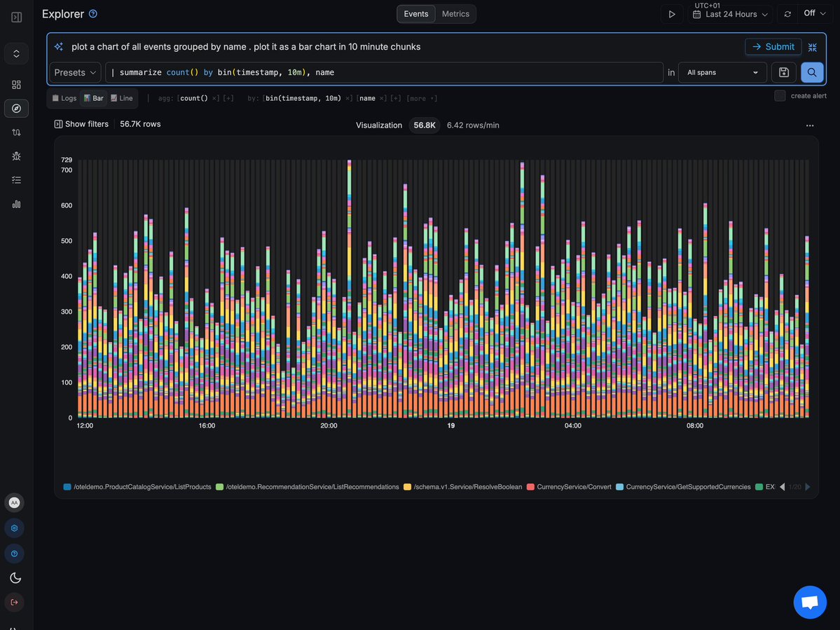The image size is (840, 630).
Task: Click the refresh icon next to Off
Action: coord(787,13)
